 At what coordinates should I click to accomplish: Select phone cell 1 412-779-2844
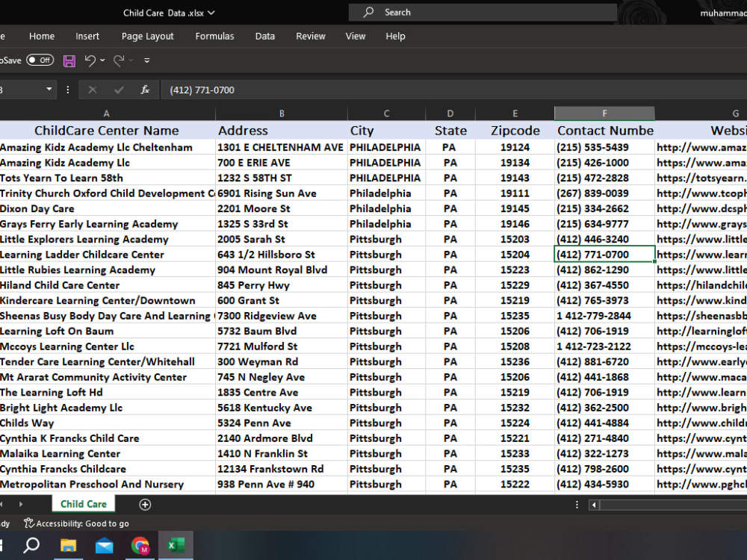point(604,316)
